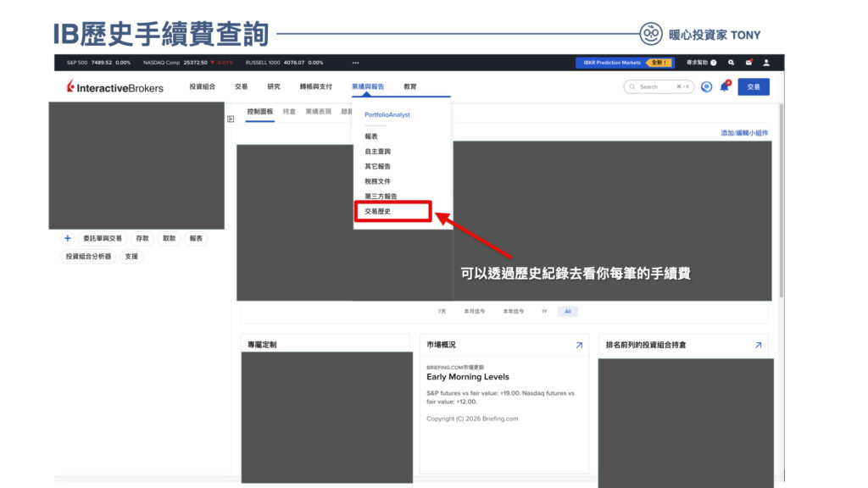
Task: Click the blue circular assistant icon
Action: click(706, 87)
